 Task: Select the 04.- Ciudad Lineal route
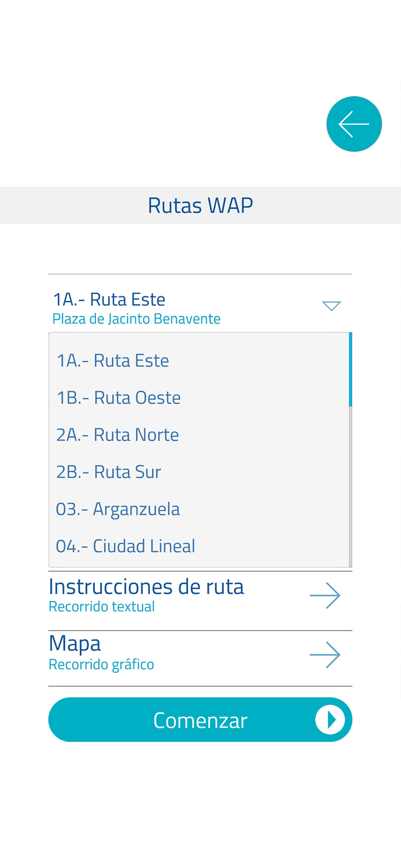click(125, 545)
